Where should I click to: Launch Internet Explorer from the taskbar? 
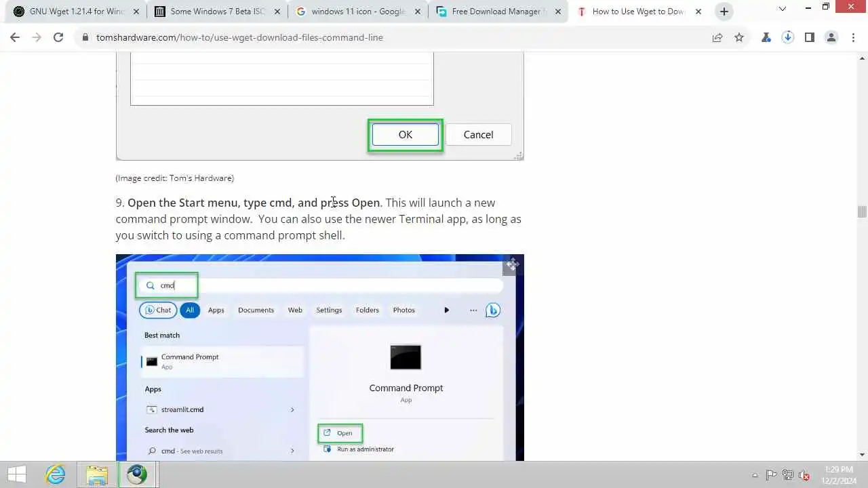click(x=55, y=474)
